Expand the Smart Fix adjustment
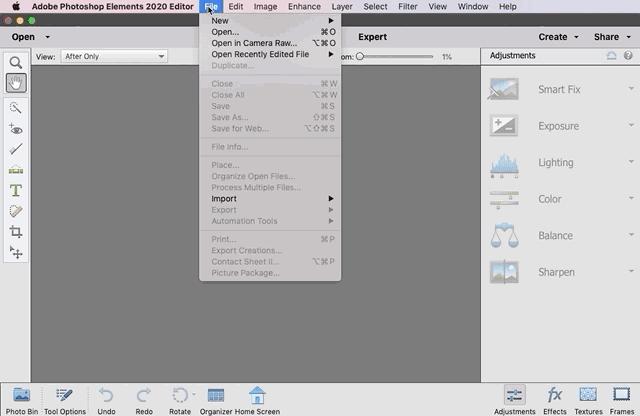This screenshot has width=640, height=416. 631,89
